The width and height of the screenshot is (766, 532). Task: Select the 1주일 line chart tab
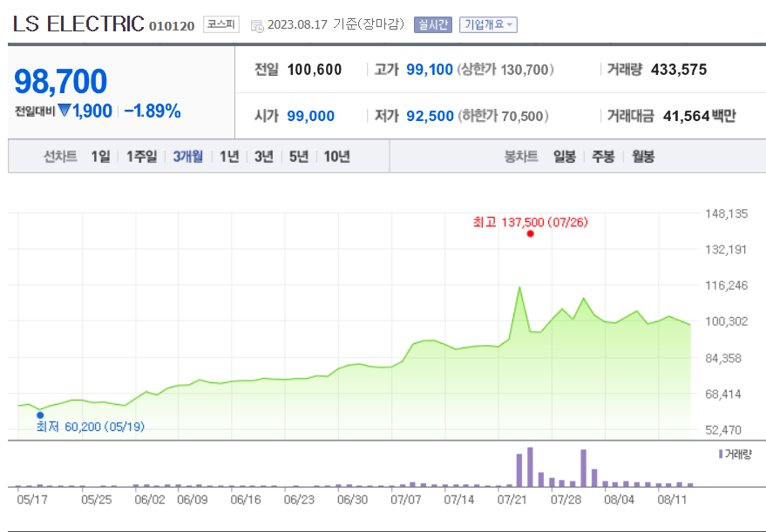click(x=142, y=157)
